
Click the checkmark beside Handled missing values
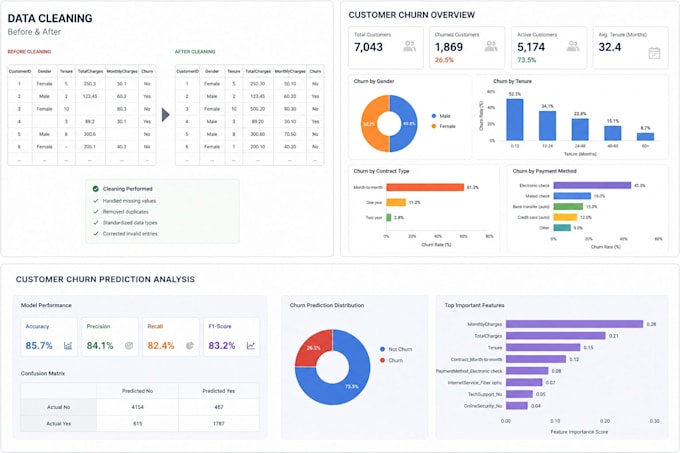tap(96, 201)
